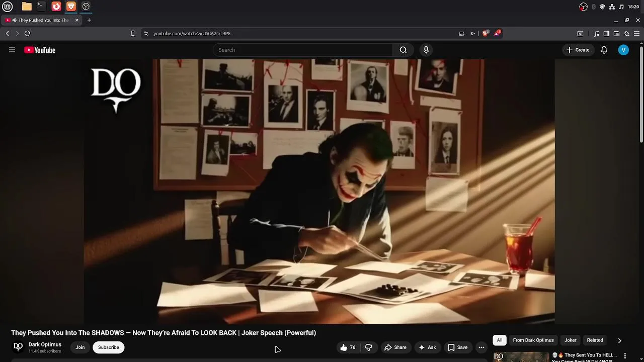Open the Create menu
This screenshot has height=362, width=644.
(578, 50)
